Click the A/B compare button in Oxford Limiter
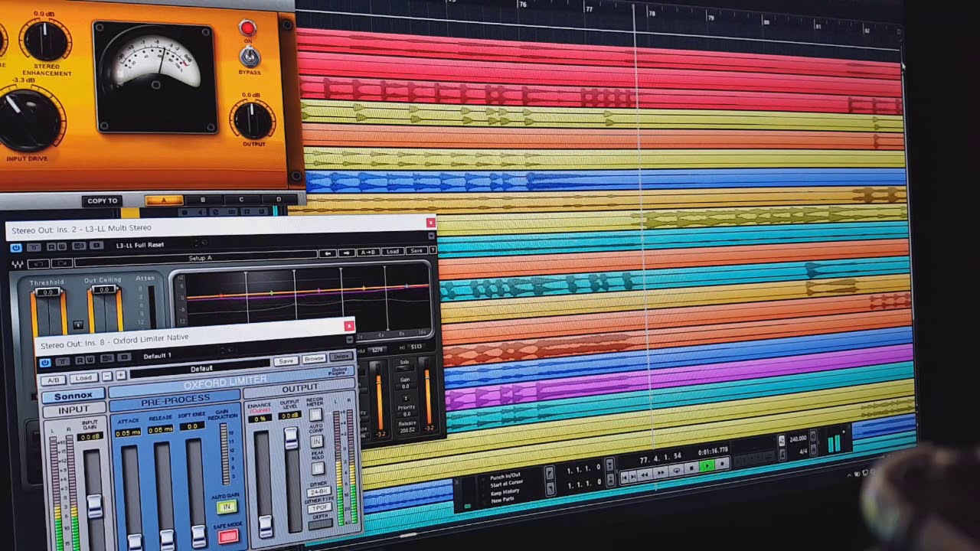 (54, 380)
